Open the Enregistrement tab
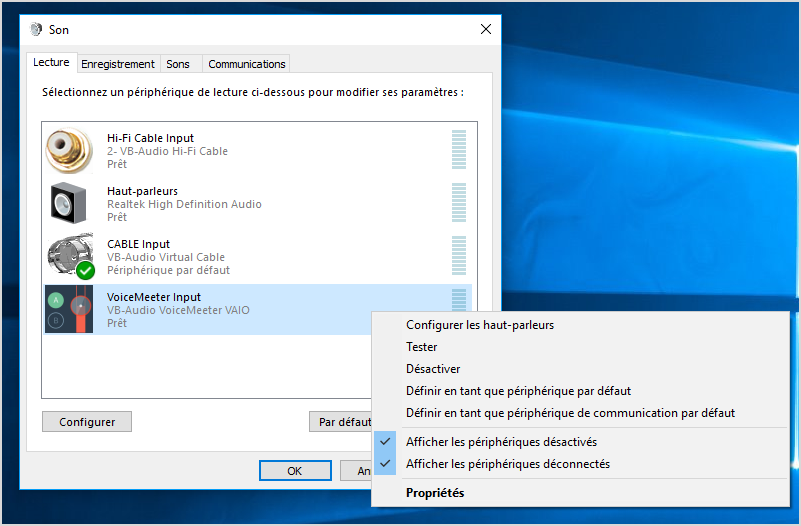The width and height of the screenshot is (801, 526). tap(118, 64)
